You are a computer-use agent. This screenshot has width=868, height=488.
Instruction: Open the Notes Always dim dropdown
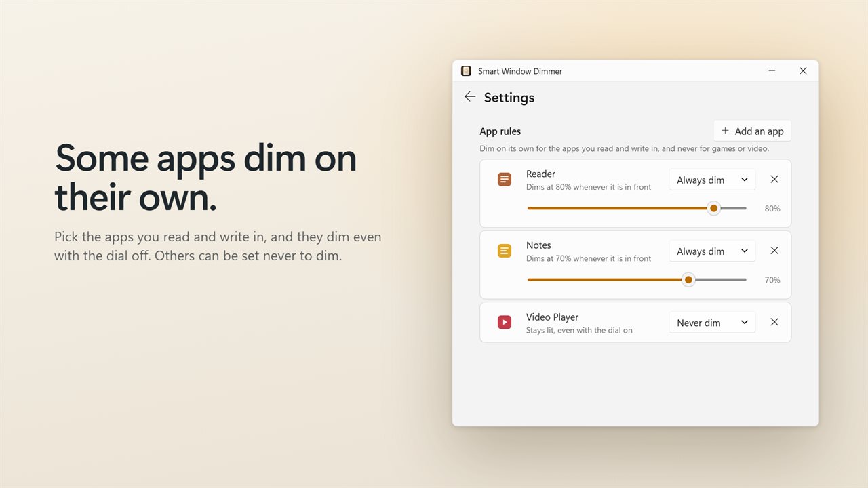pos(712,251)
